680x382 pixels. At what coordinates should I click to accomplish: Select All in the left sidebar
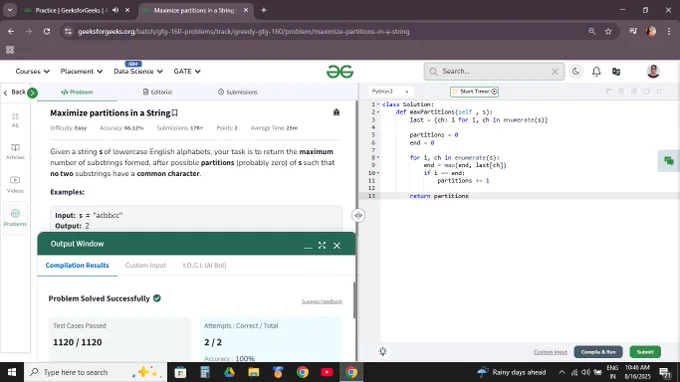pos(15,120)
